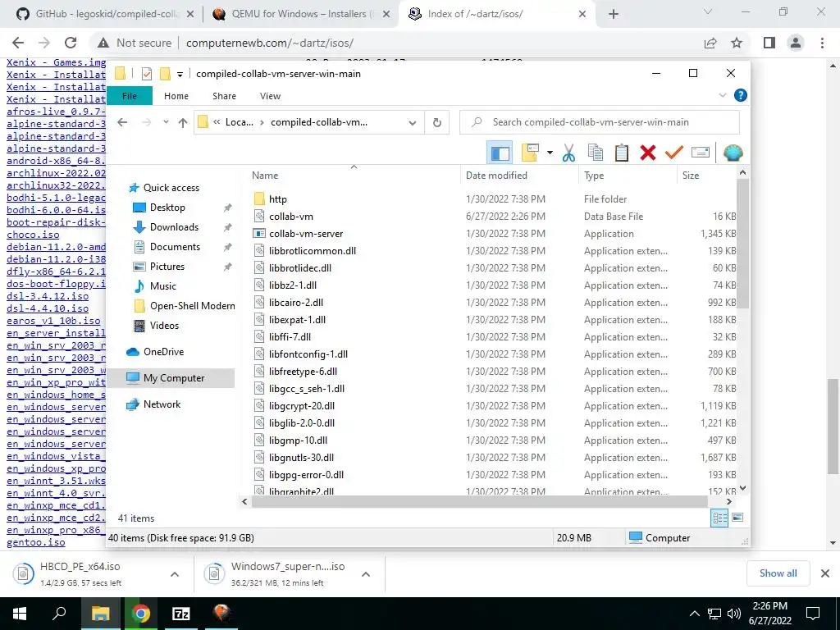Open the dsl-3.4.12.iso link
The image size is (840, 630).
[48, 296]
